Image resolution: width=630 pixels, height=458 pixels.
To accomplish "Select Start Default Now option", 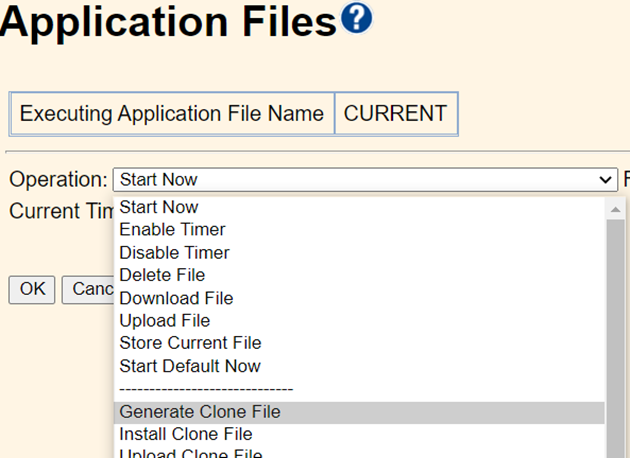I will 189,366.
